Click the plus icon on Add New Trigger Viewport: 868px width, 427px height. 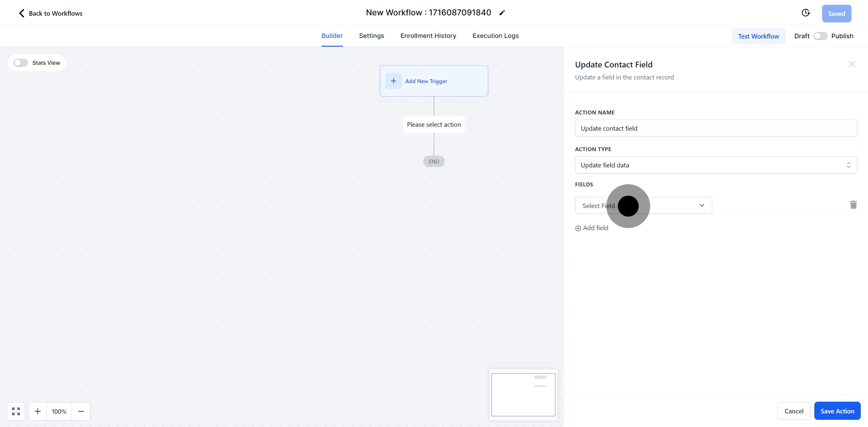[393, 81]
